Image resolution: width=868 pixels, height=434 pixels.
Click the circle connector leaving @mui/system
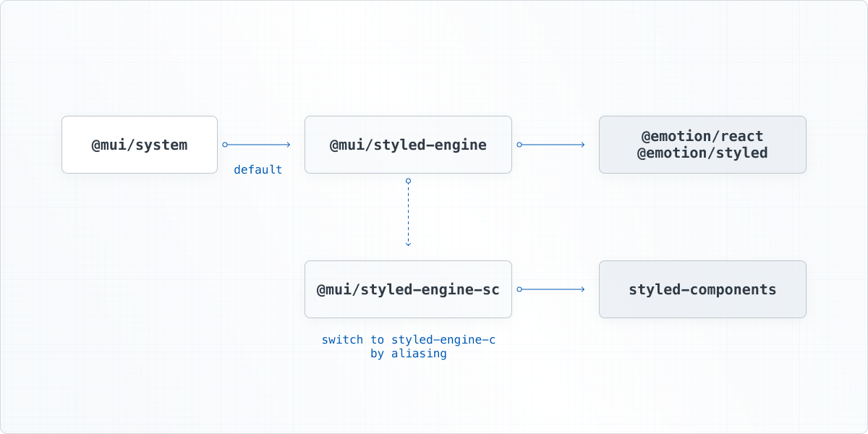(x=224, y=144)
